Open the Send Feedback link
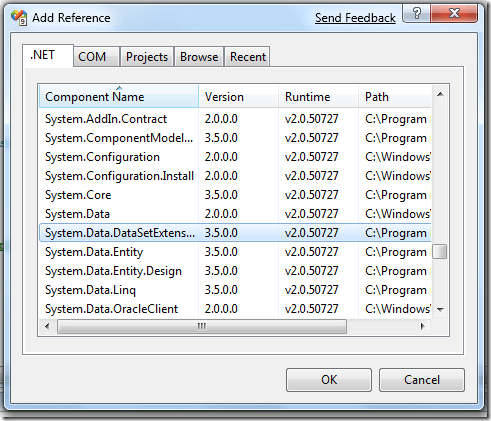 point(355,18)
